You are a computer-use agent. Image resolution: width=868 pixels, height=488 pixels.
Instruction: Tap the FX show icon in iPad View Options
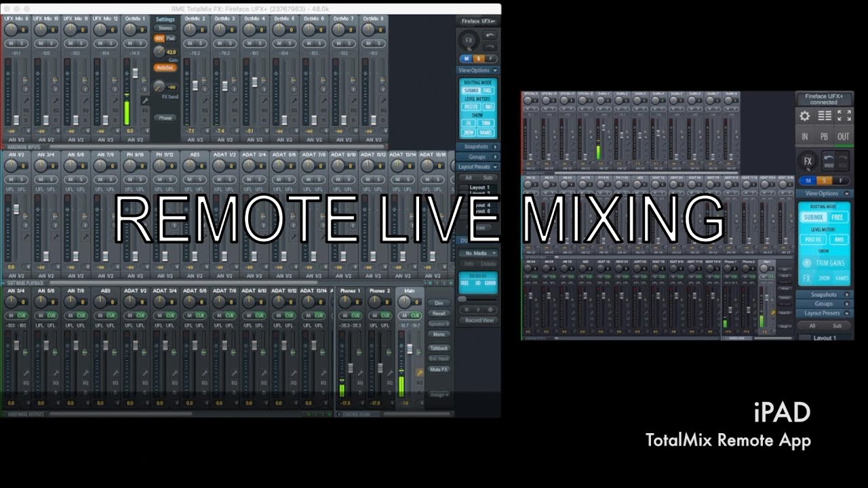pyautogui.click(x=807, y=279)
